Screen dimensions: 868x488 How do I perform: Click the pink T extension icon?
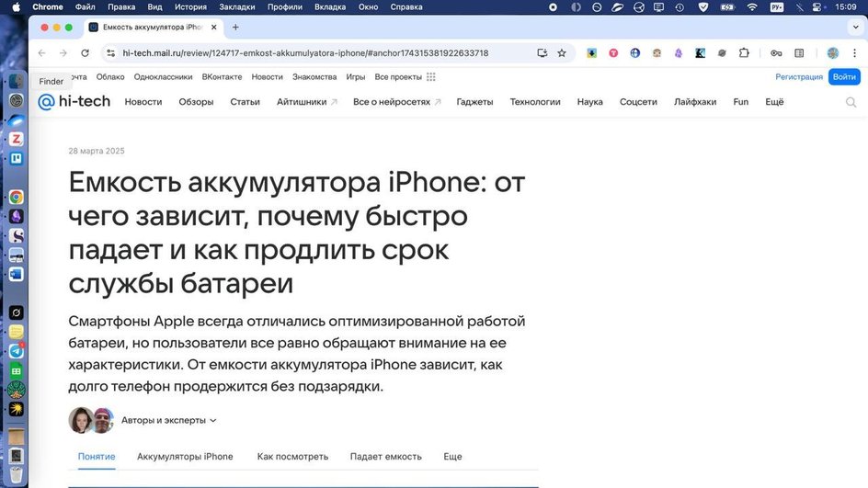[613, 53]
